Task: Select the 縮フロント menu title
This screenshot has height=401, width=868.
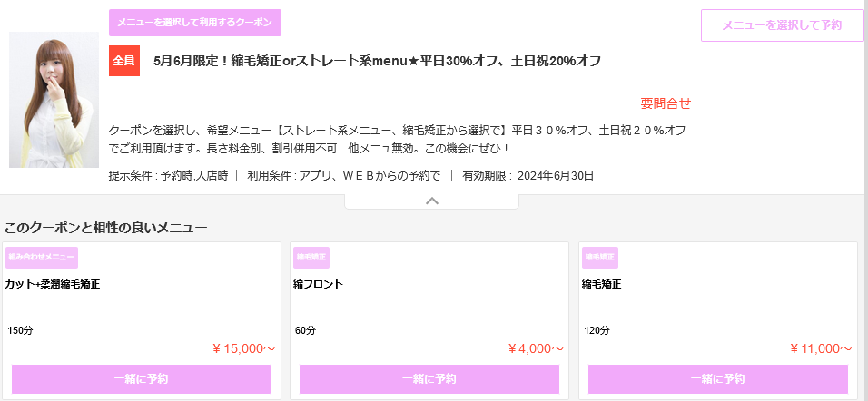Action: coord(318,284)
